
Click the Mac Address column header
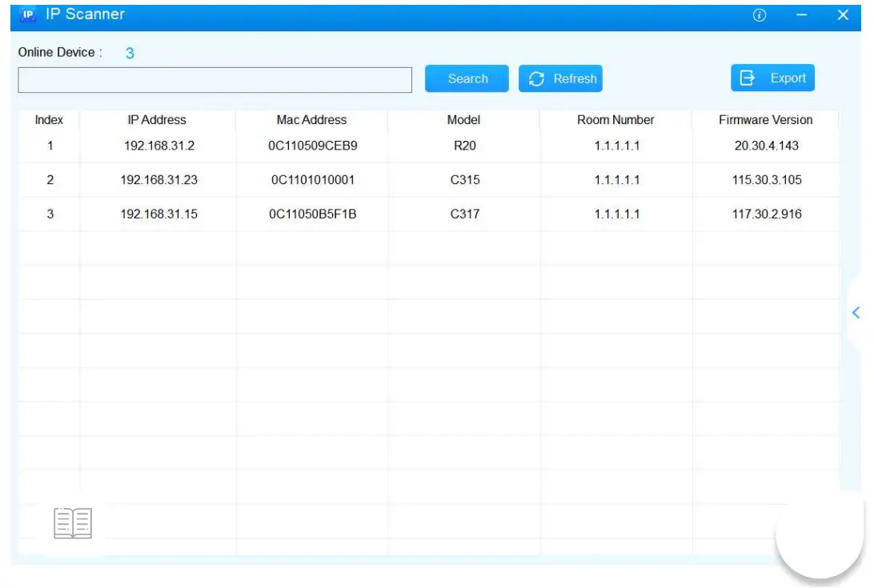[x=310, y=120]
